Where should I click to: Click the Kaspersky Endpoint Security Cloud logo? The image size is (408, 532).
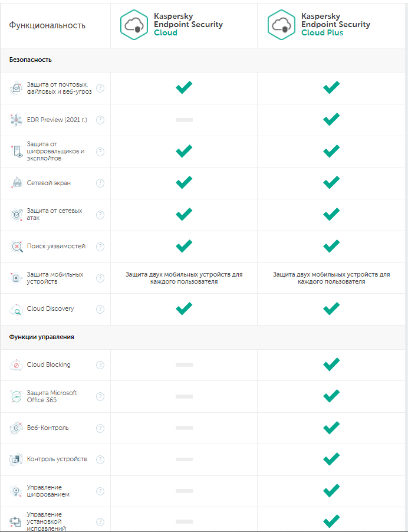pyautogui.click(x=134, y=25)
